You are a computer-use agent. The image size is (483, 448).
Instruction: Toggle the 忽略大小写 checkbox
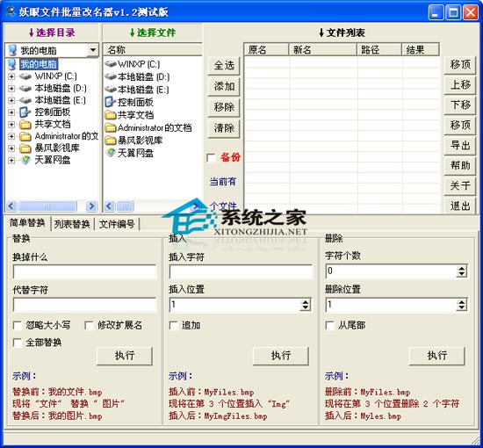tap(18, 325)
